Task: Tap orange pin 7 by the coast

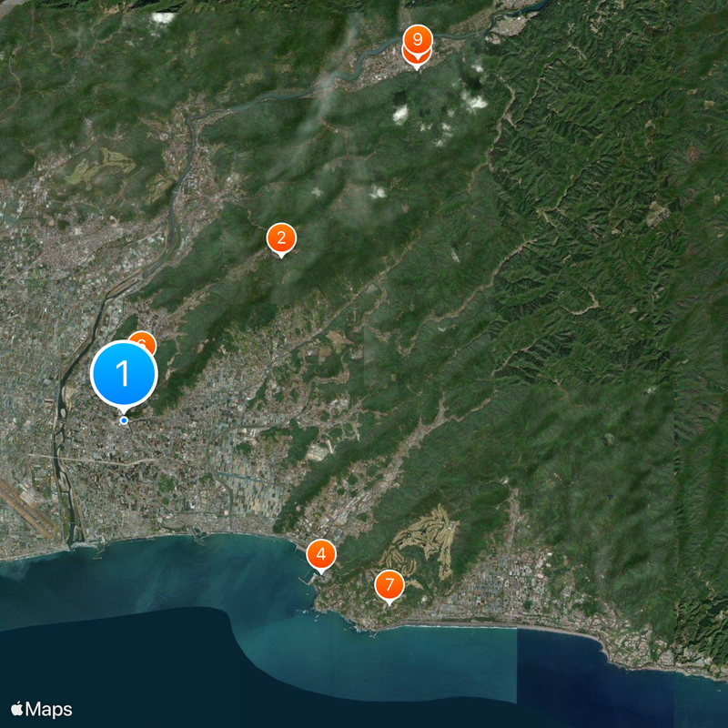Action: pos(389,584)
